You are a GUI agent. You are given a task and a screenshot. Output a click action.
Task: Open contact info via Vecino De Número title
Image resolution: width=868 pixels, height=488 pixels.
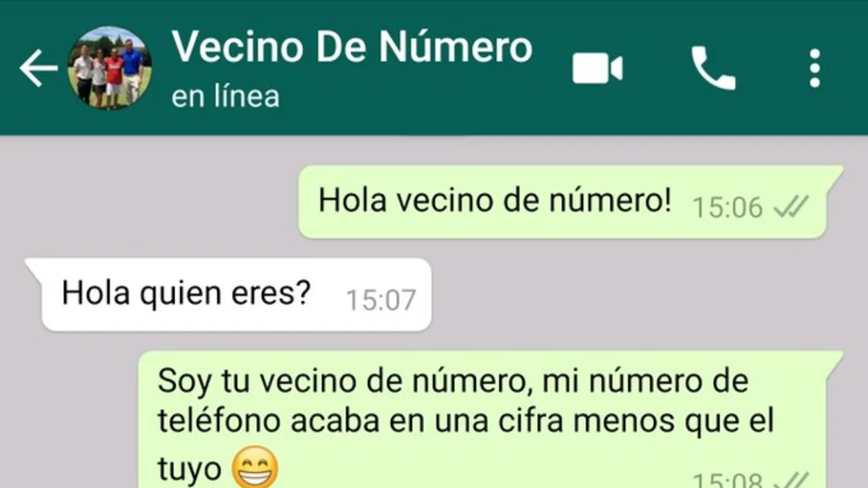(352, 46)
